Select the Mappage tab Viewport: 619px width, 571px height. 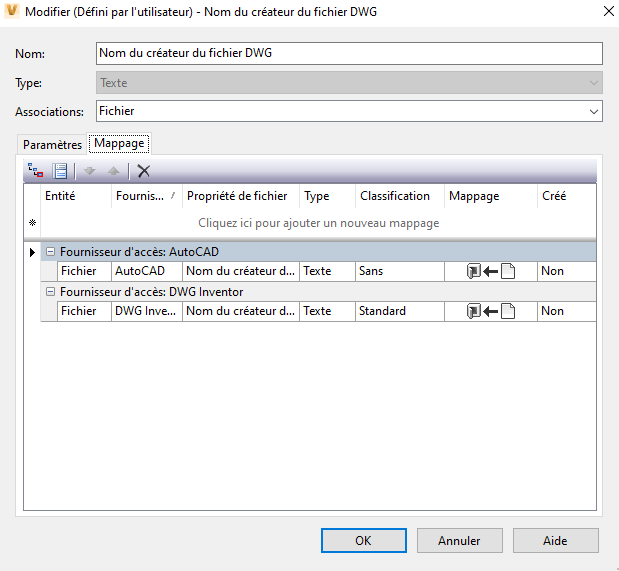click(x=119, y=143)
